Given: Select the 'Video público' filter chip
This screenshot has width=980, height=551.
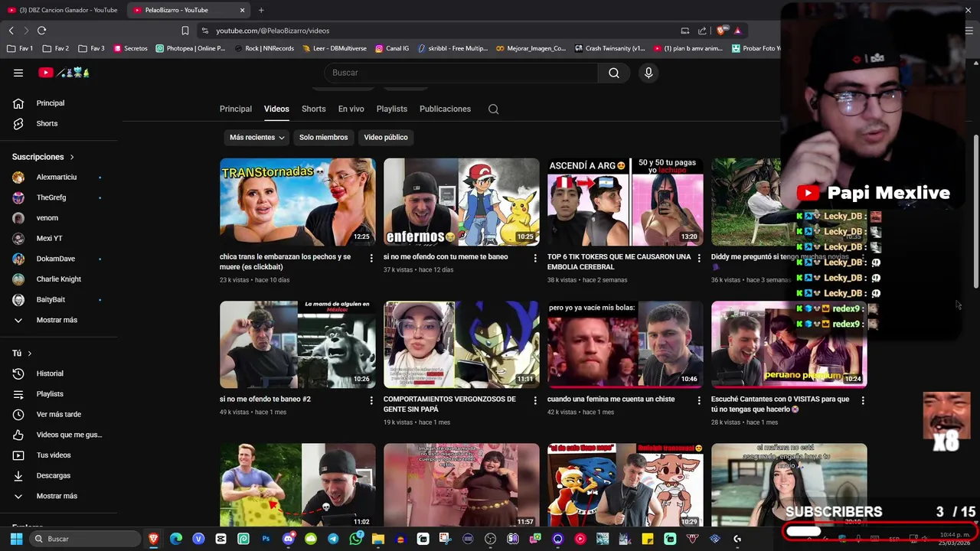Looking at the screenshot, I should [386, 137].
